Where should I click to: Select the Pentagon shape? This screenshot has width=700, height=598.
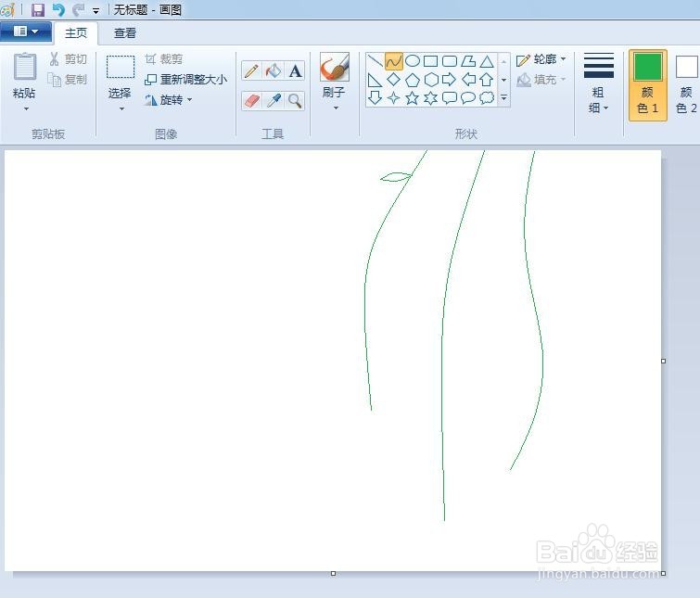[413, 80]
